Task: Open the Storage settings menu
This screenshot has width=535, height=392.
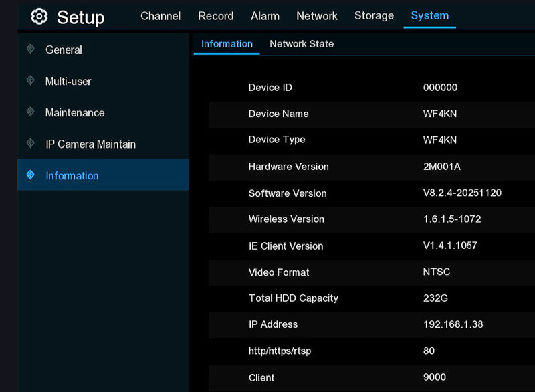Action: (374, 15)
